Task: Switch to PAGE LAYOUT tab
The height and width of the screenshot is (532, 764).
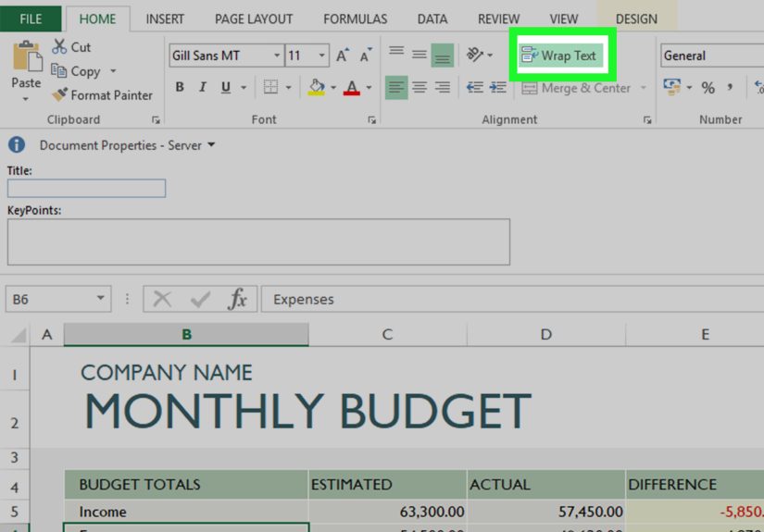Action: pos(254,19)
